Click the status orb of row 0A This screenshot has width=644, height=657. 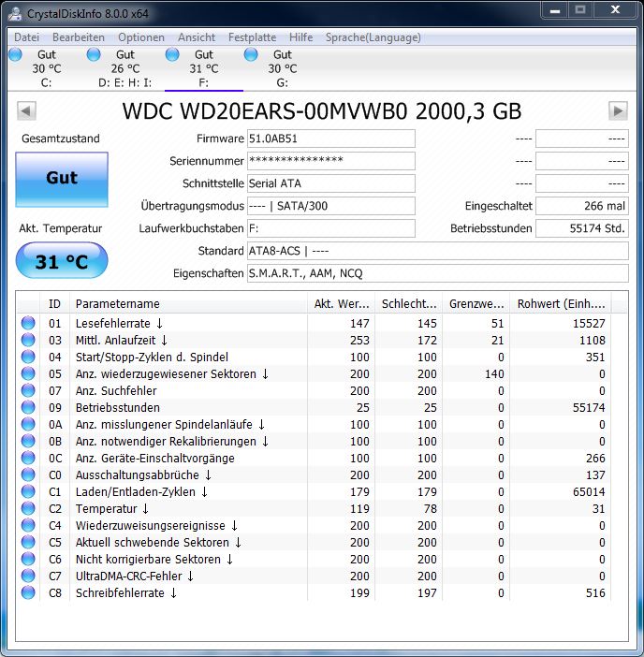pos(28,424)
